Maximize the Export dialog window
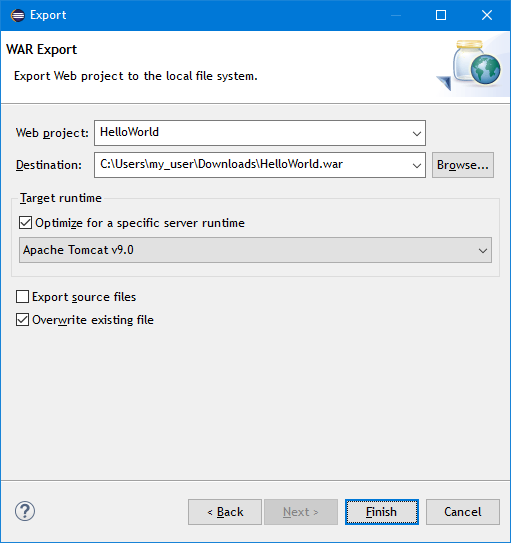The height and width of the screenshot is (543, 511). tap(441, 15)
